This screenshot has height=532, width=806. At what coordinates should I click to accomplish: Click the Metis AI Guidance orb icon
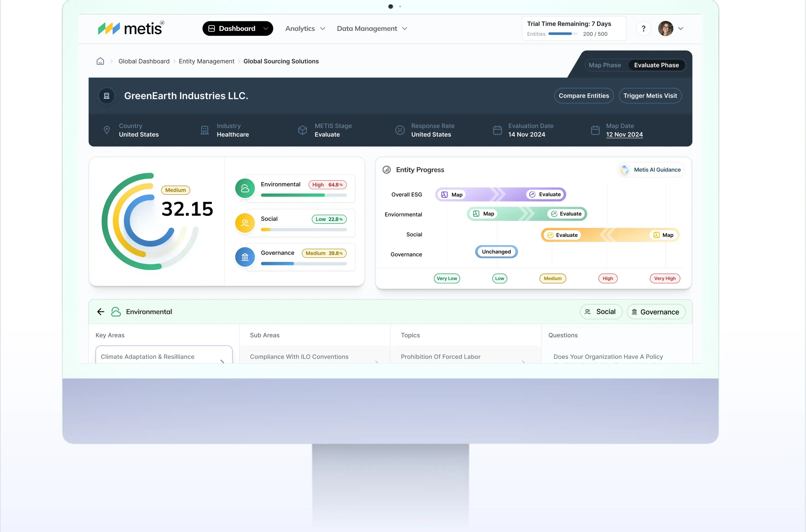click(625, 170)
